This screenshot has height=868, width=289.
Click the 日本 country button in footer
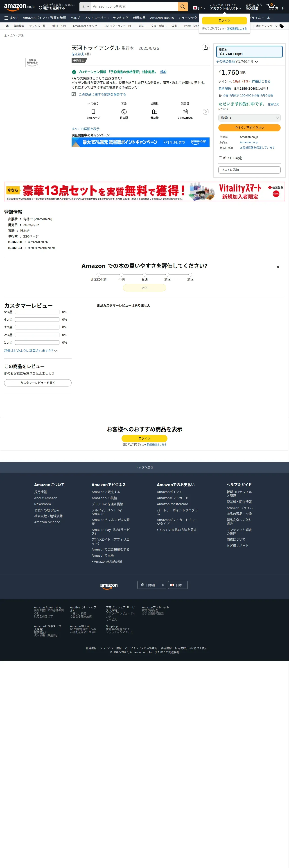tap(178, 585)
